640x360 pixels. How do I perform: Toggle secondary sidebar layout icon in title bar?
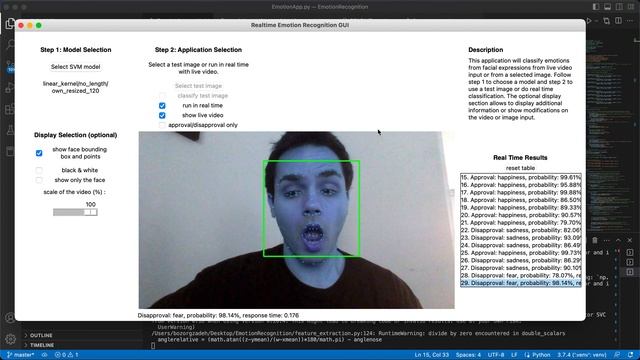point(619,7)
